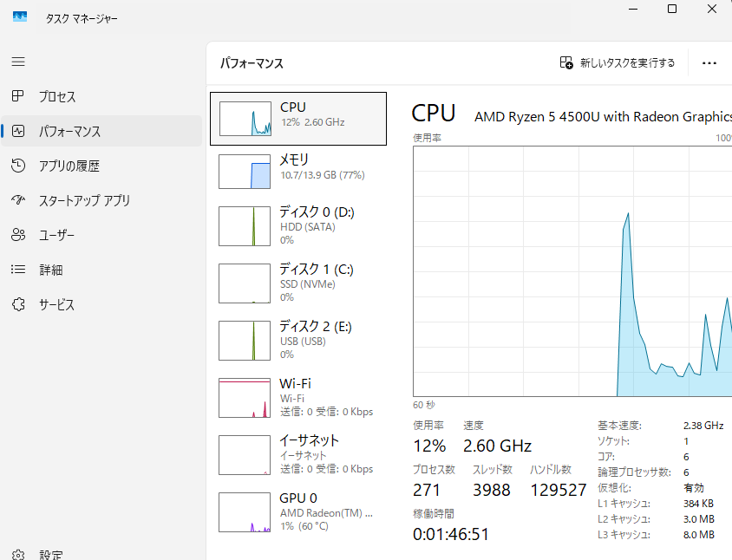Switch to スタートアップ アプリ
This screenshot has width=732, height=560.
101,200
